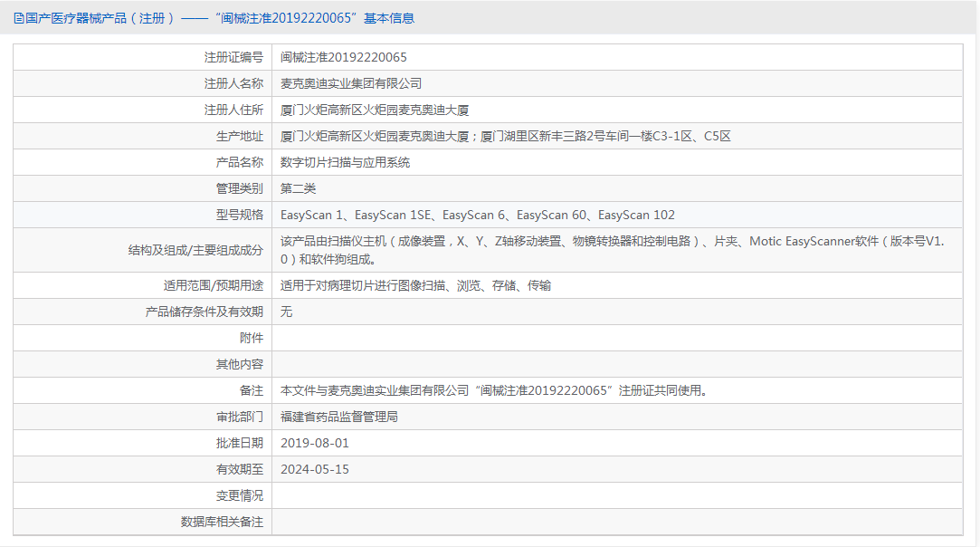Screen dimensions: 980x547
Task: Select the production address mentioning 新丰三路2号
Action: tap(505, 137)
